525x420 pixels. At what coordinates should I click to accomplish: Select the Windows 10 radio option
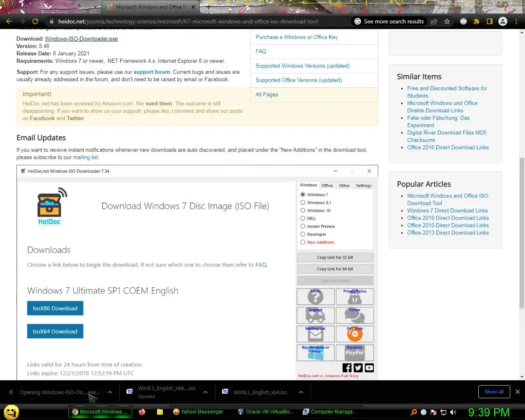tap(303, 210)
